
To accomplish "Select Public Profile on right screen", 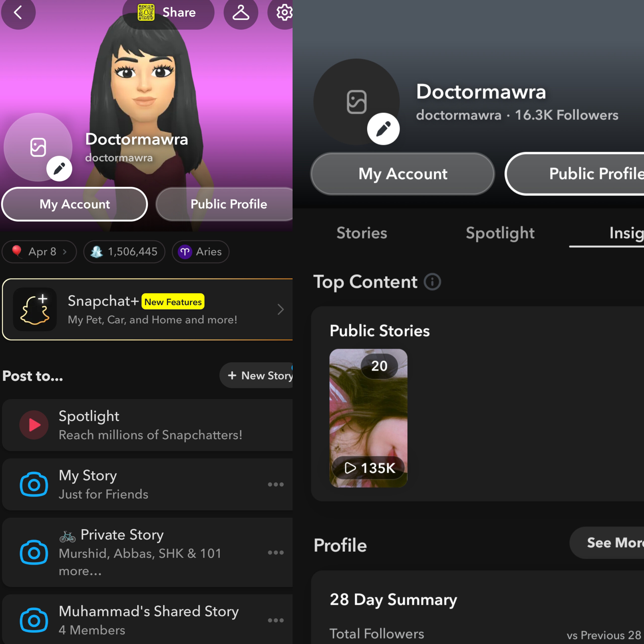I will (x=575, y=174).
